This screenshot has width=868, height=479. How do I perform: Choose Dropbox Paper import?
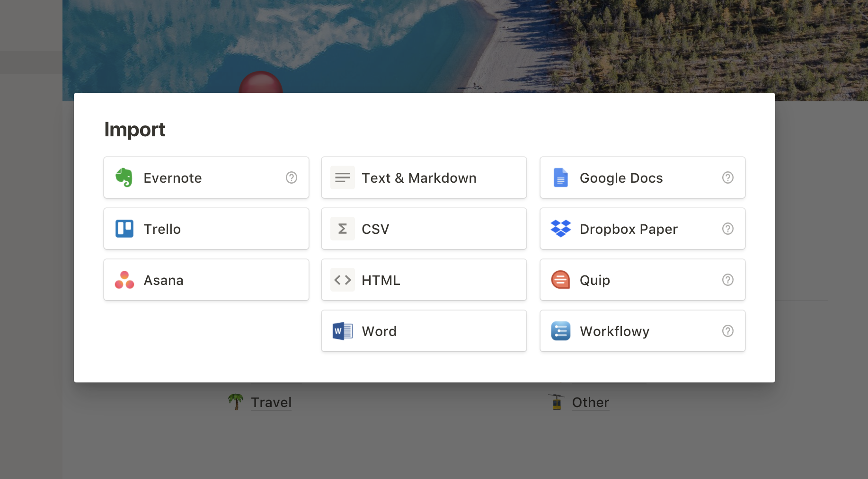coord(643,229)
